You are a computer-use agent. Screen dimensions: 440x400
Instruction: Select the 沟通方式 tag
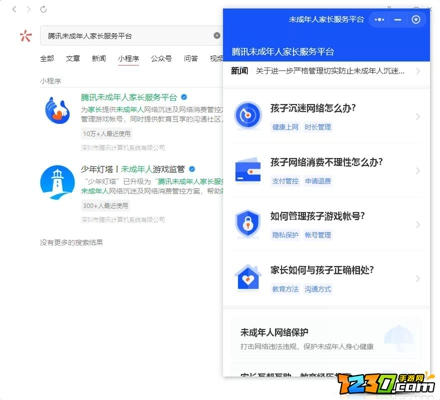(x=318, y=289)
